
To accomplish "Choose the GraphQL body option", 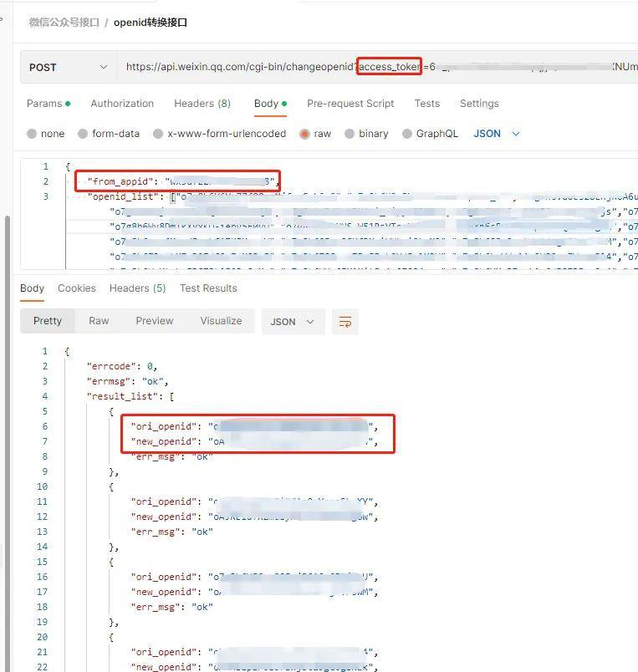I will (407, 134).
